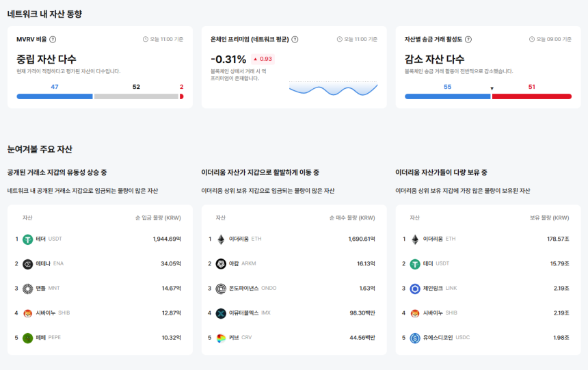Viewport: 588px width, 370px height.
Task: Click the 10.32억 value for PEPE
Action: pyautogui.click(x=172, y=338)
